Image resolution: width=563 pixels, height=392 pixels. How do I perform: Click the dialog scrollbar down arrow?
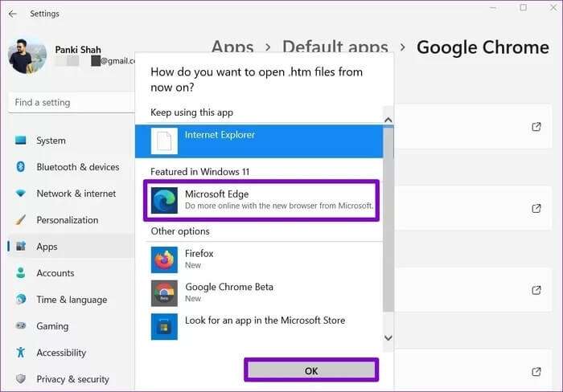388,338
